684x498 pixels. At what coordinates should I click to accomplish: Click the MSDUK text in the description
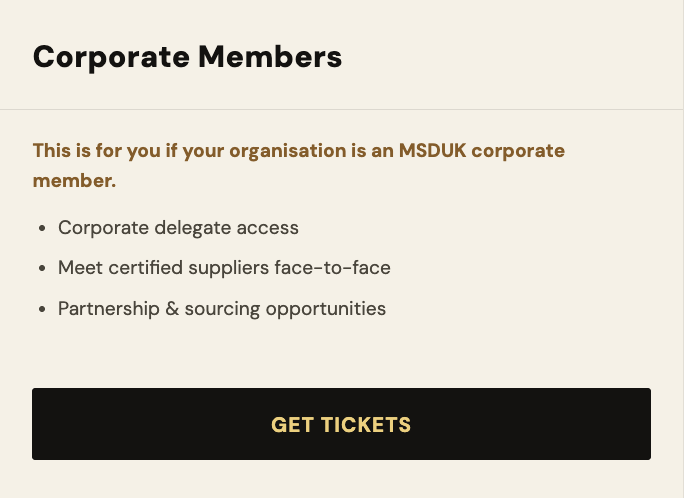coord(432,150)
